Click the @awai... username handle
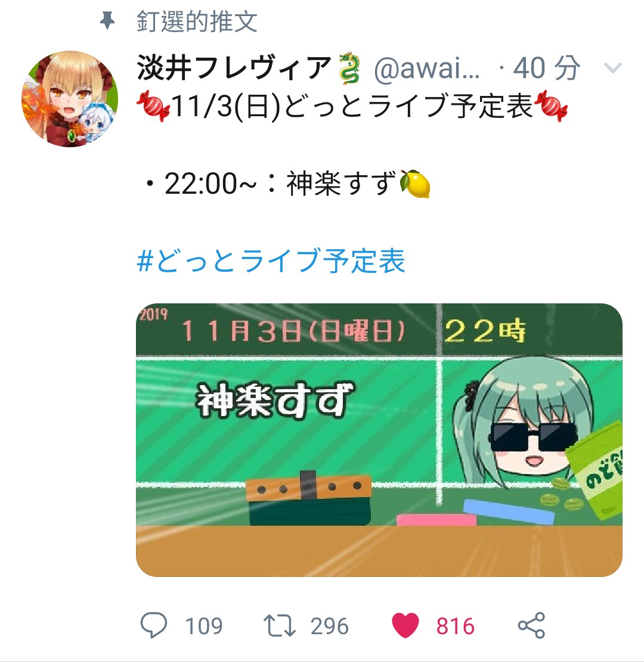 [x=427, y=68]
